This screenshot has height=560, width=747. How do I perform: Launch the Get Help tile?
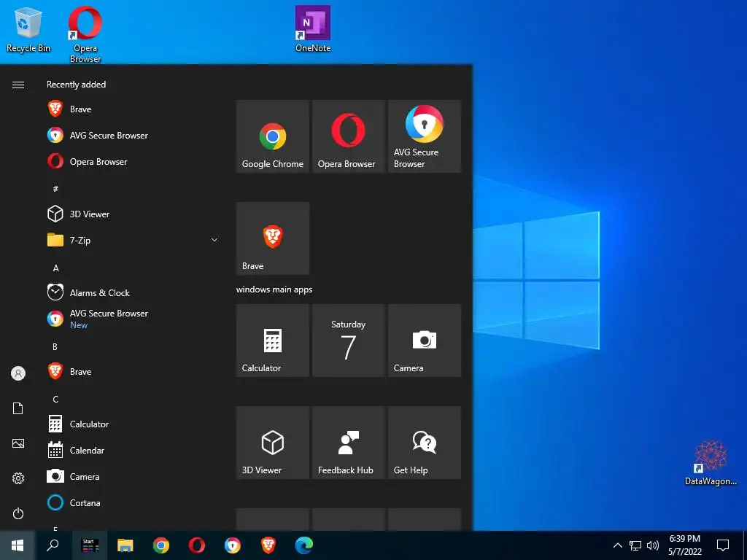(x=425, y=443)
